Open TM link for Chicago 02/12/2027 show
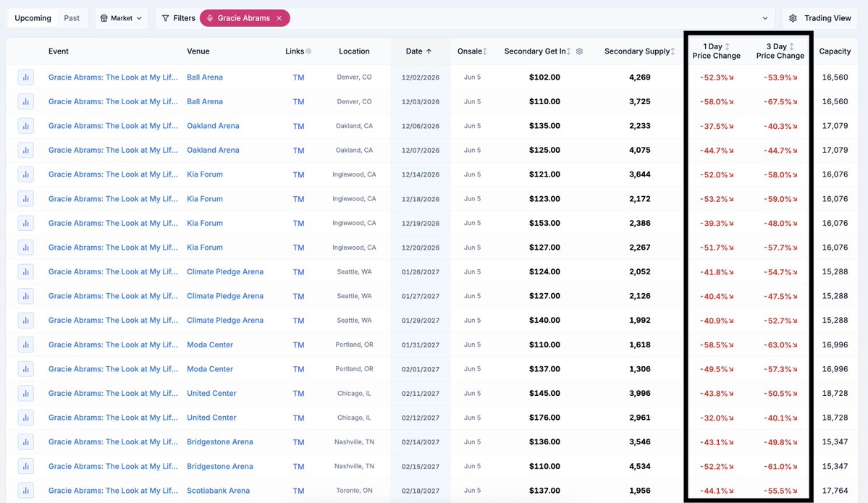This screenshot has height=503, width=868. [x=298, y=418]
